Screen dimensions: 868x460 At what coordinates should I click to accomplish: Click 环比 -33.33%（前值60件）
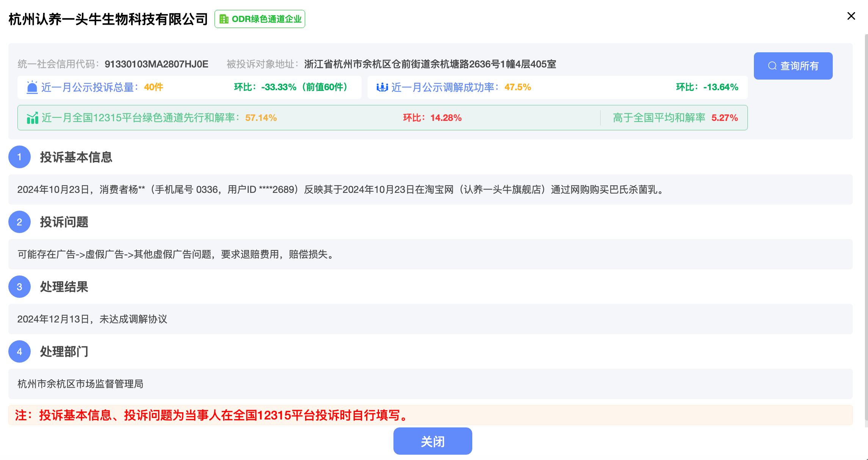(x=291, y=87)
